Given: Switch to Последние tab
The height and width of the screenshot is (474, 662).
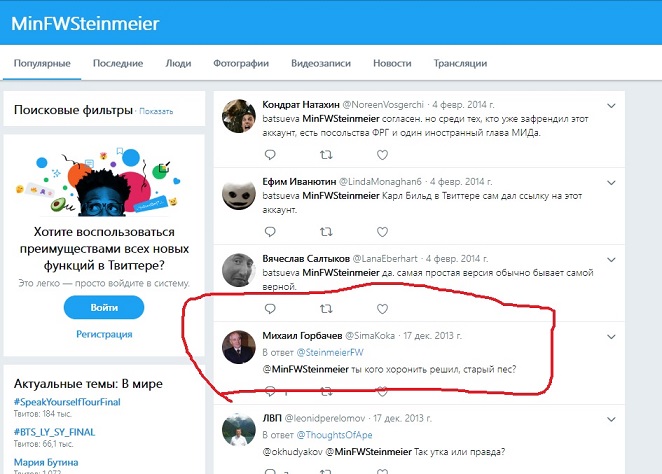Looking at the screenshot, I should click(x=118, y=63).
